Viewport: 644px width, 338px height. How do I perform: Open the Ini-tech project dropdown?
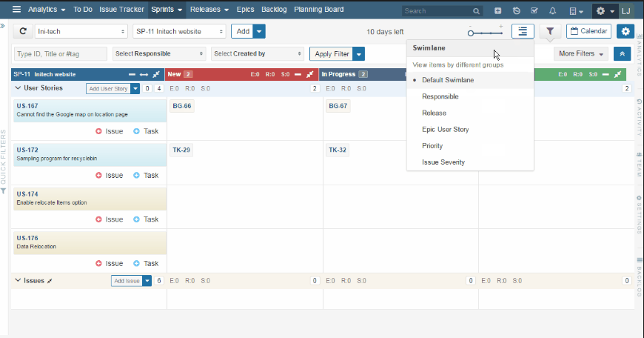point(81,31)
